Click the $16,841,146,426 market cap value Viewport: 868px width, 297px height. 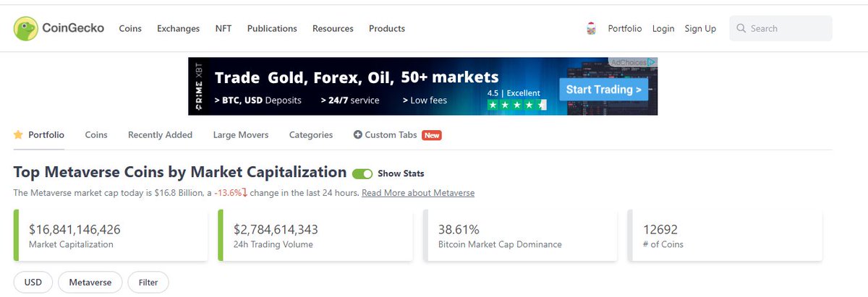pyautogui.click(x=75, y=230)
